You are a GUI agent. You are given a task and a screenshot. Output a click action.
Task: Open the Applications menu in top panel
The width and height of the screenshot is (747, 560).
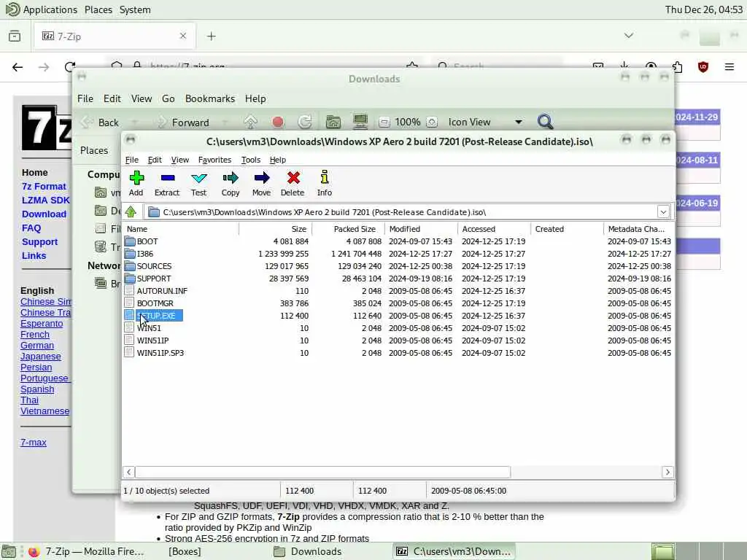tap(50, 9)
